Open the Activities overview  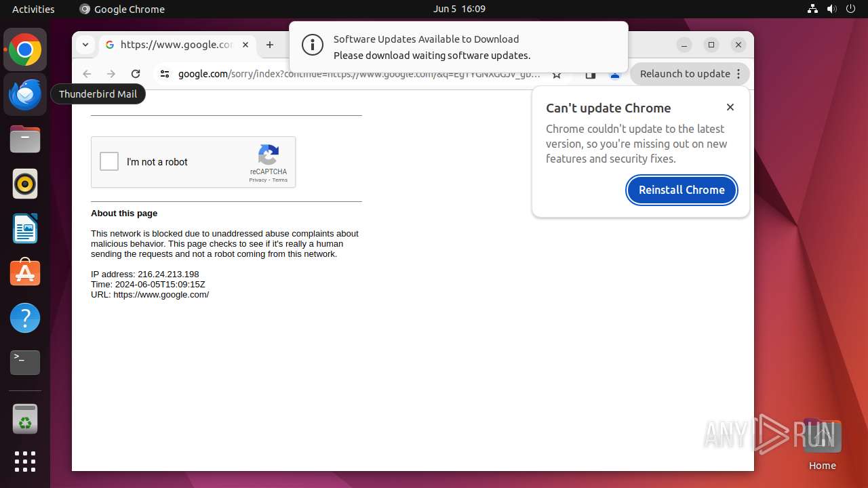(x=33, y=9)
